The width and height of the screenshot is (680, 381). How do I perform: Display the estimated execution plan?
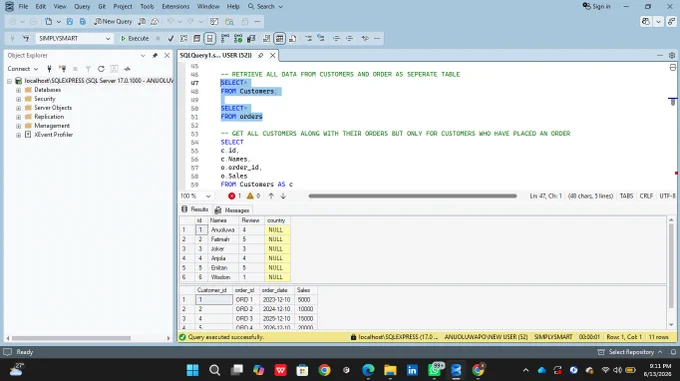tap(184, 39)
